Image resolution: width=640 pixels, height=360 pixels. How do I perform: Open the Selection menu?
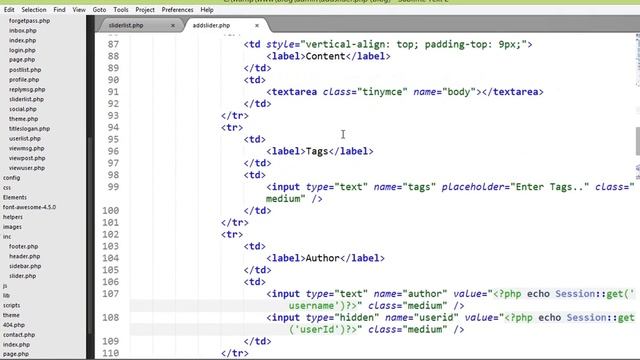[33, 9]
